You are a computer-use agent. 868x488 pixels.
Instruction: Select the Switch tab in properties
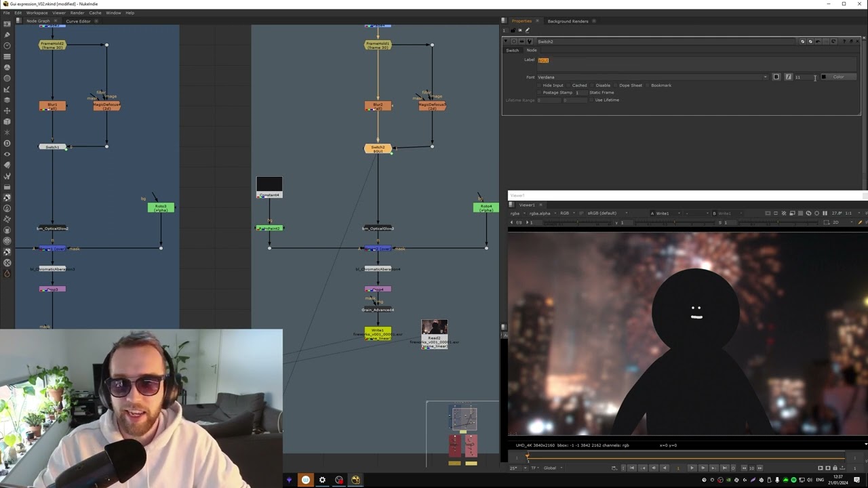(x=512, y=50)
